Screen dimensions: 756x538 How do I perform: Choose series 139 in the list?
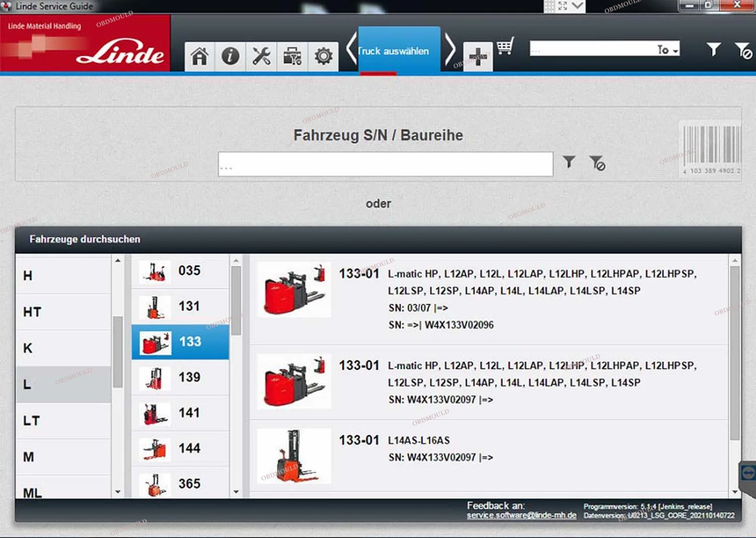click(180, 378)
